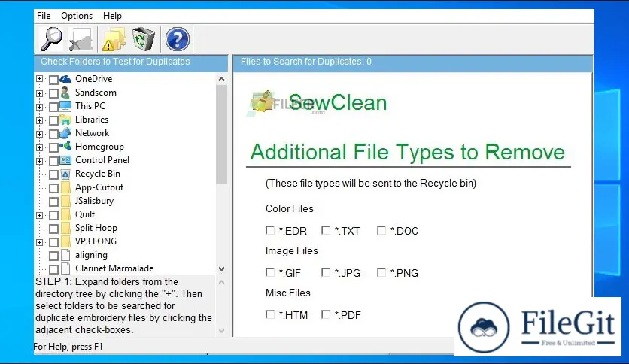Tick the *.PDF misc file checkbox
Viewport: 629px width, 364px height.
tap(326, 314)
